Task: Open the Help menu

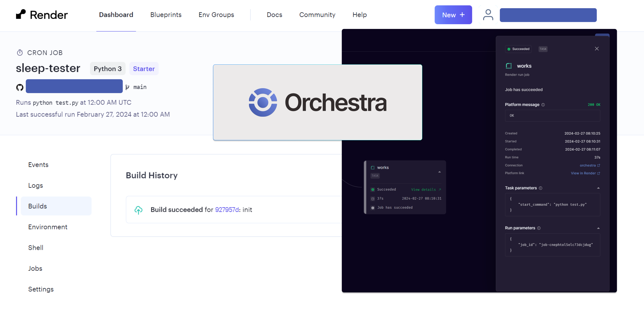Action: tap(360, 15)
